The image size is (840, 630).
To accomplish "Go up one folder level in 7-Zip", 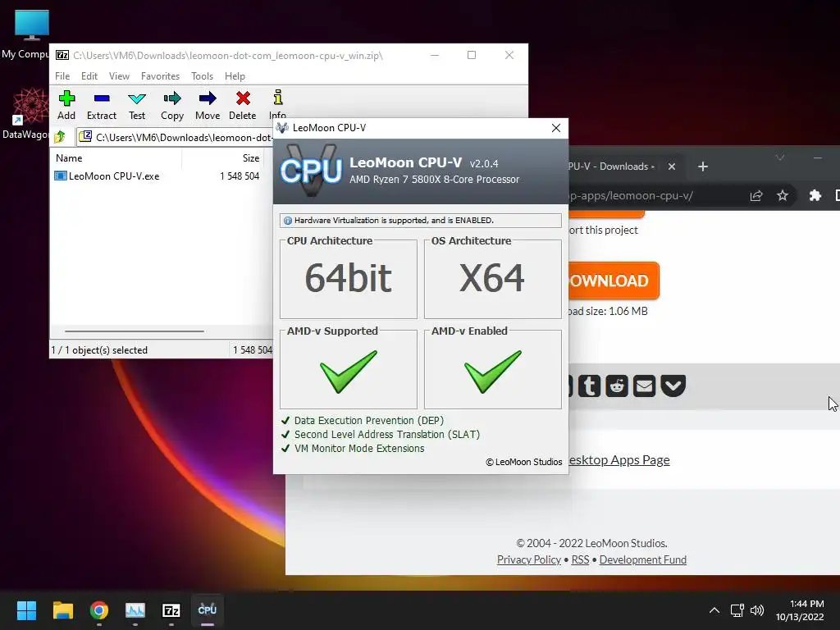I will 60,137.
